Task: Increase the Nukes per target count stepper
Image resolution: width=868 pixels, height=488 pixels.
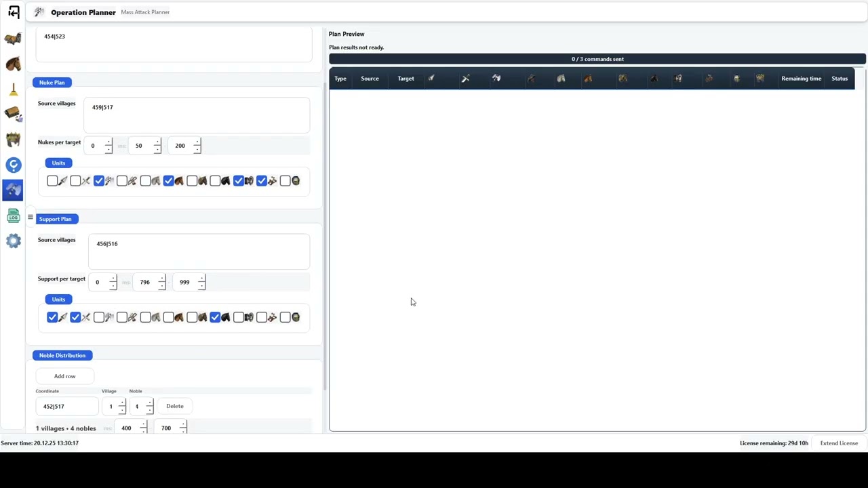Action: (108, 142)
